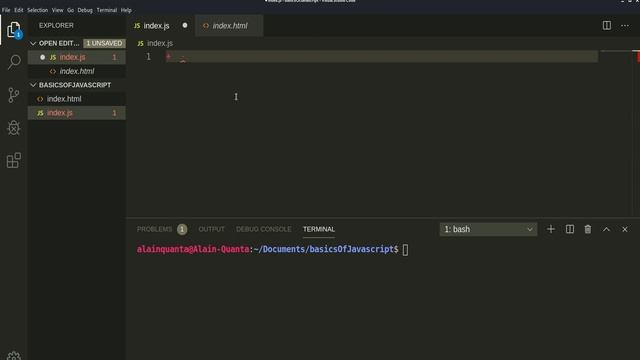Open the Extensions view
This screenshot has width=640, height=360.
13,160
